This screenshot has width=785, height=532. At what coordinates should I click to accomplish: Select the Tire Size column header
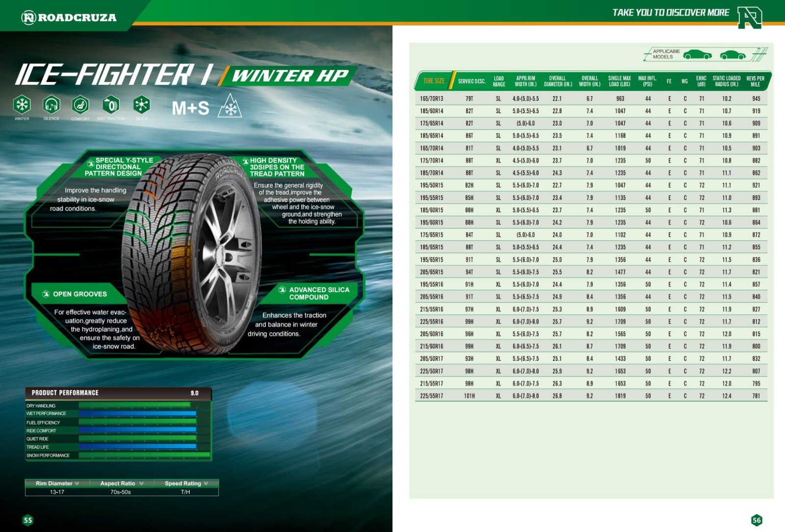[x=434, y=81]
